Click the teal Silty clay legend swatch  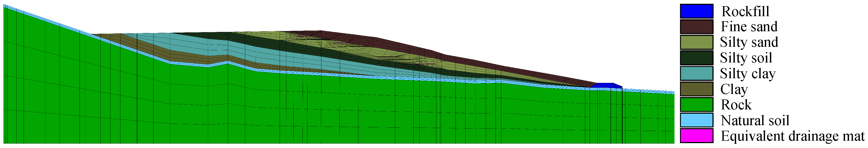coord(697,73)
